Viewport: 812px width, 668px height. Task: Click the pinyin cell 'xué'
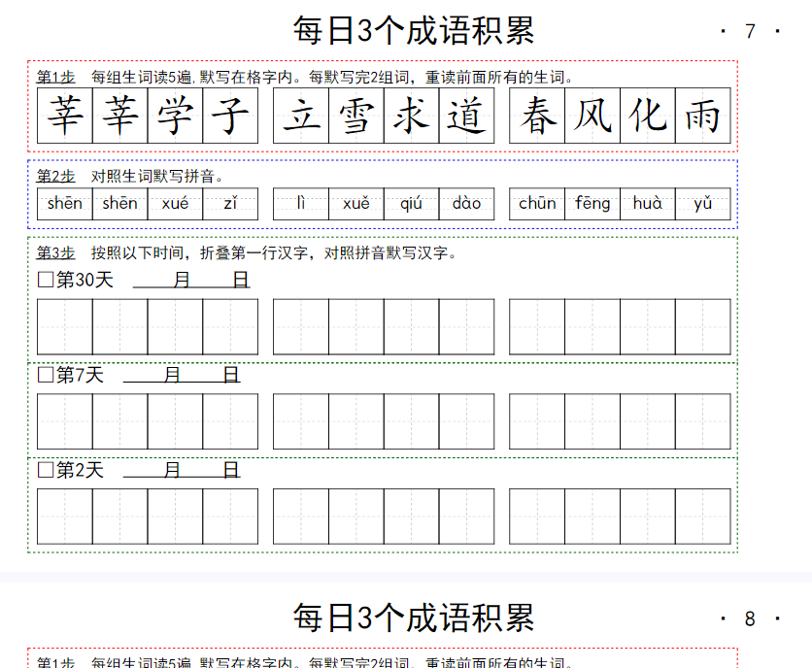click(x=175, y=204)
